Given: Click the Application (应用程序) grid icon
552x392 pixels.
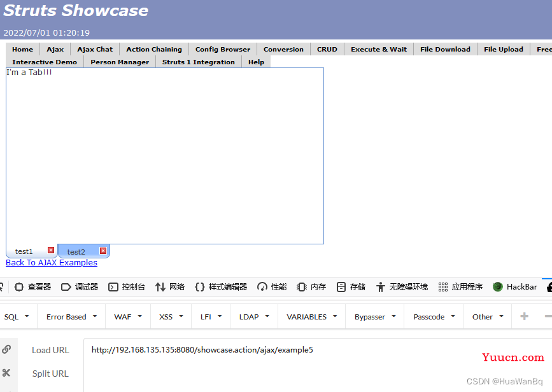Looking at the screenshot, I should (443, 287).
